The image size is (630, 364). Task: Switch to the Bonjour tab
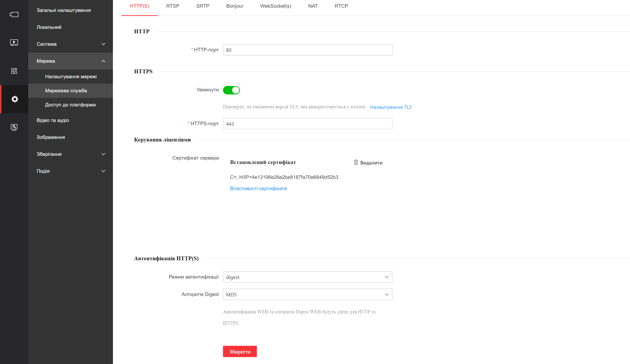(x=235, y=6)
